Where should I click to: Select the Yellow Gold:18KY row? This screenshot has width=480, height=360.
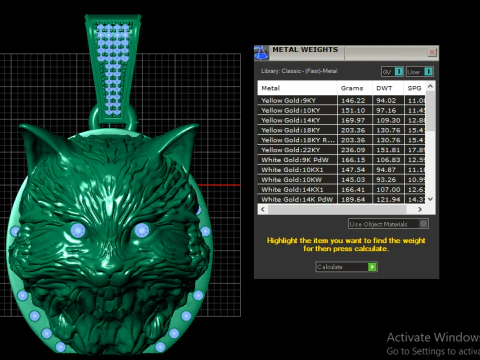point(341,130)
